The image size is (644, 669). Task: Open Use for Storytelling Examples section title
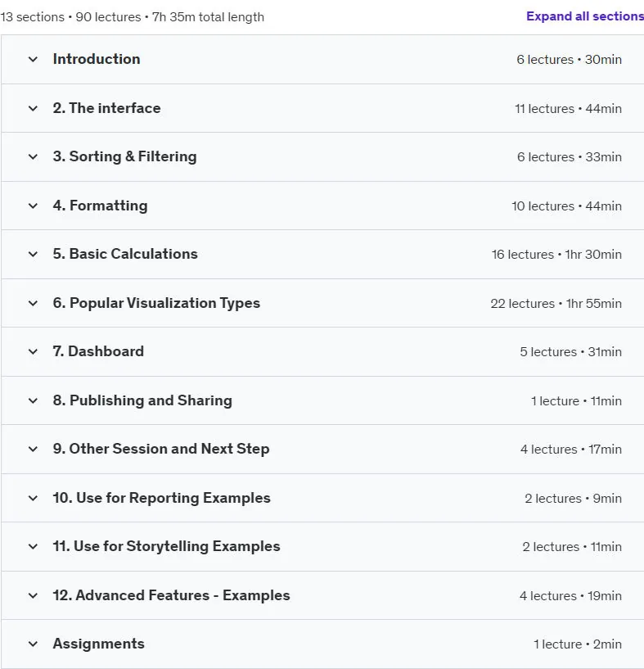(x=166, y=546)
